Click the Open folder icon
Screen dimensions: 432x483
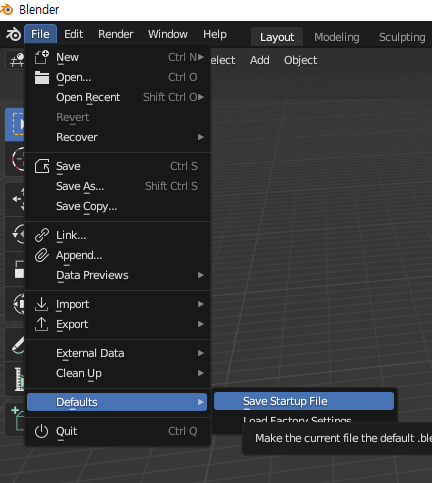coord(42,77)
